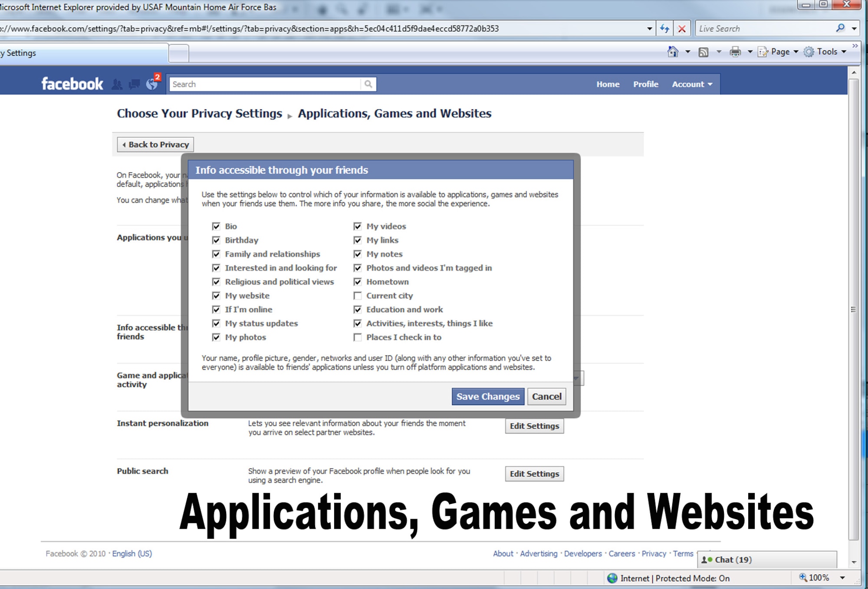Click Back to Privacy button

155,145
